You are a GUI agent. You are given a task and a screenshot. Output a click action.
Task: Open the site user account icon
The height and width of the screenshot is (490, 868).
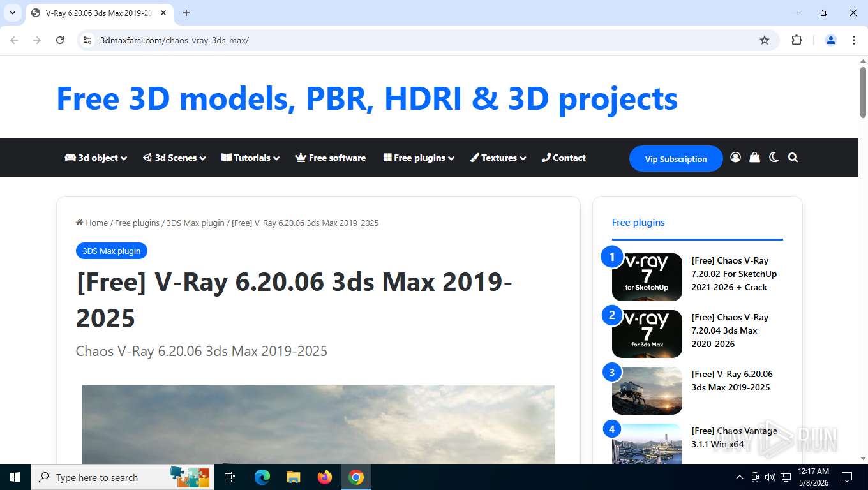click(x=735, y=158)
